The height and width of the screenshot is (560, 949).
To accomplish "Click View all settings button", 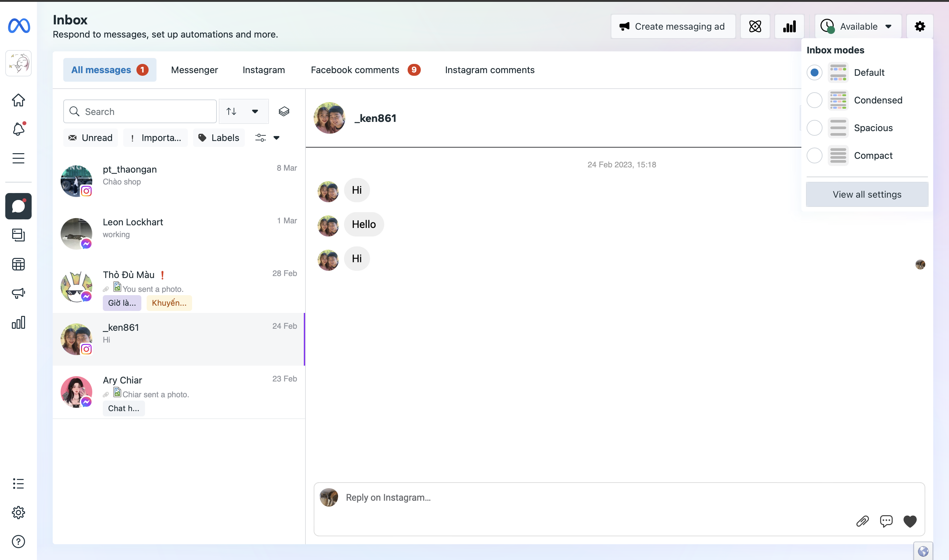I will click(867, 194).
